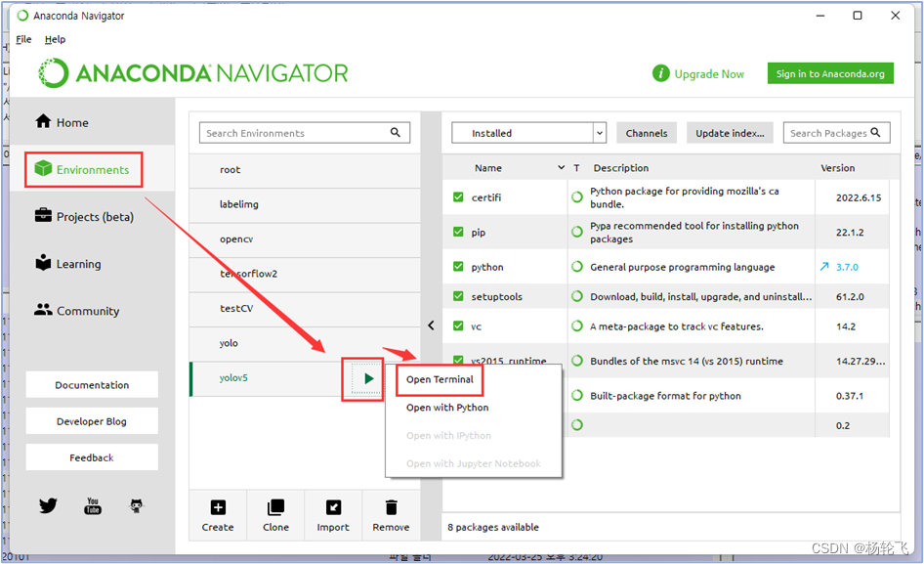Open the Twitter link icon
Screen dimensions: 924x564
click(x=48, y=505)
